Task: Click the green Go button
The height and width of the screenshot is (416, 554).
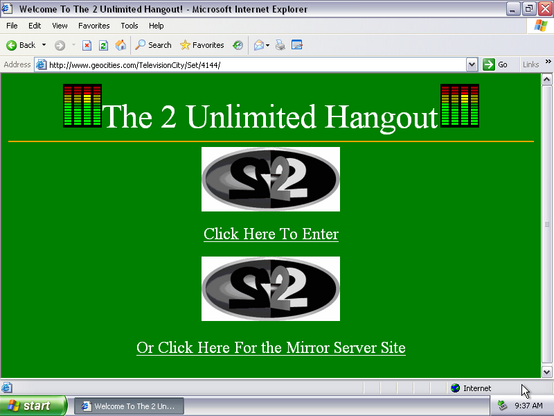Action: click(495, 65)
